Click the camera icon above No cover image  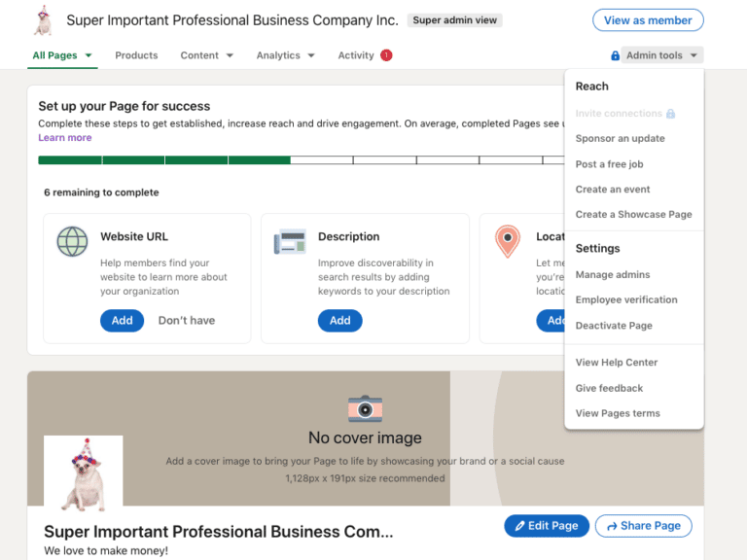click(365, 408)
